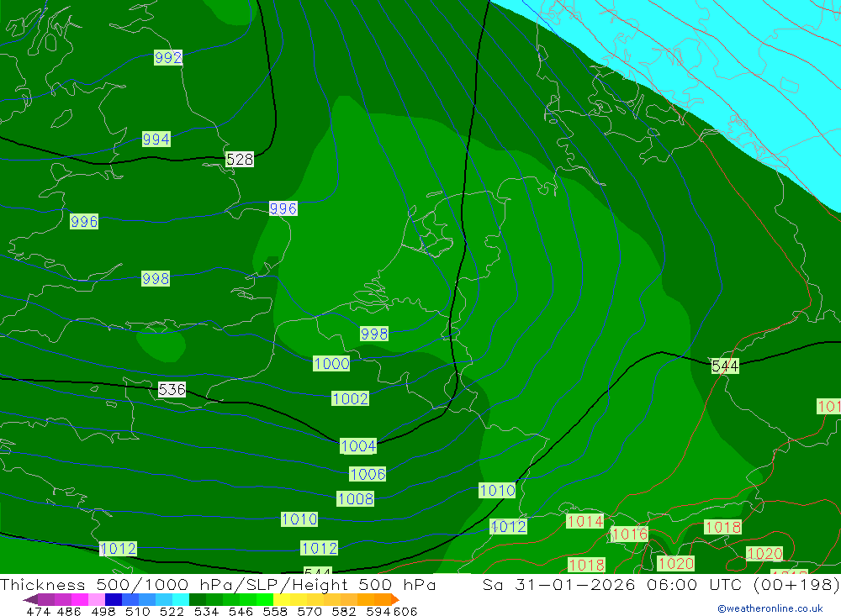The width and height of the screenshot is (841, 616).
Task: Click the forecast date 'Sa 31-01-2026 06:00 UTC'
Action: (x=613, y=585)
